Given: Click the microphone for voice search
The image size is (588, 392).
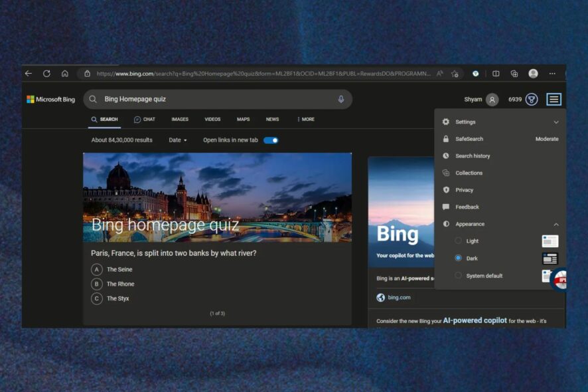Looking at the screenshot, I should click(x=341, y=98).
